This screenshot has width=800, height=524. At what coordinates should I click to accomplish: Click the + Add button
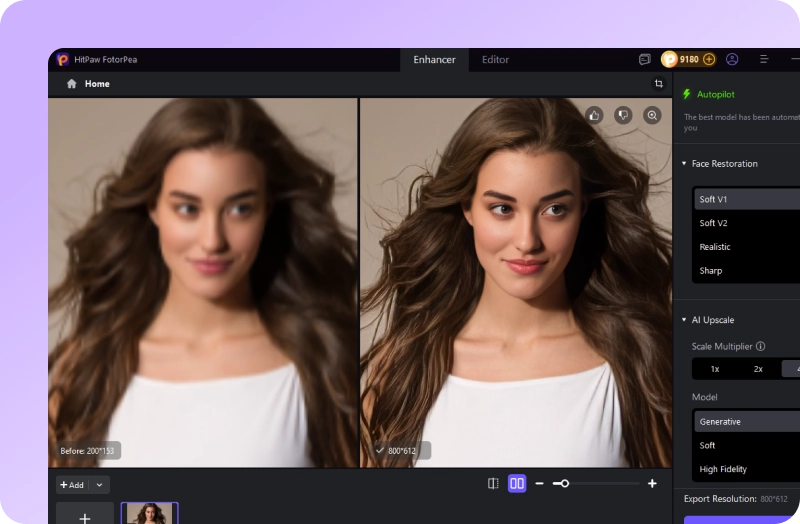coord(72,485)
